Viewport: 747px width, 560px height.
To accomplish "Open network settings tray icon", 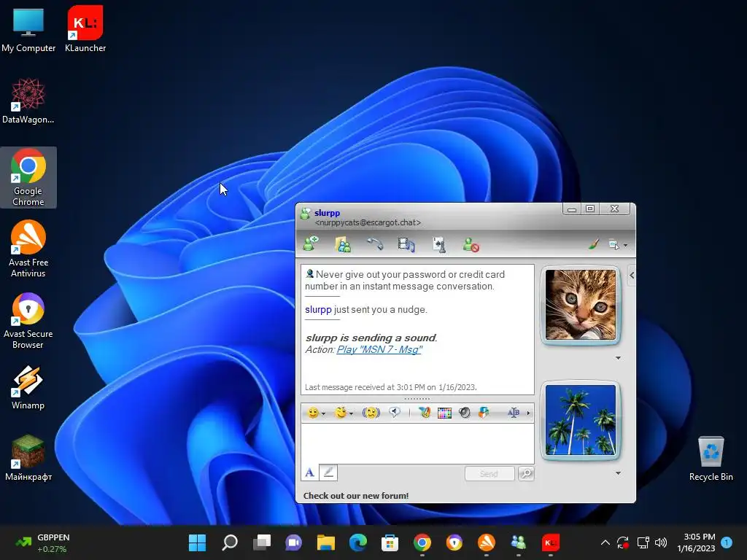I will (643, 542).
